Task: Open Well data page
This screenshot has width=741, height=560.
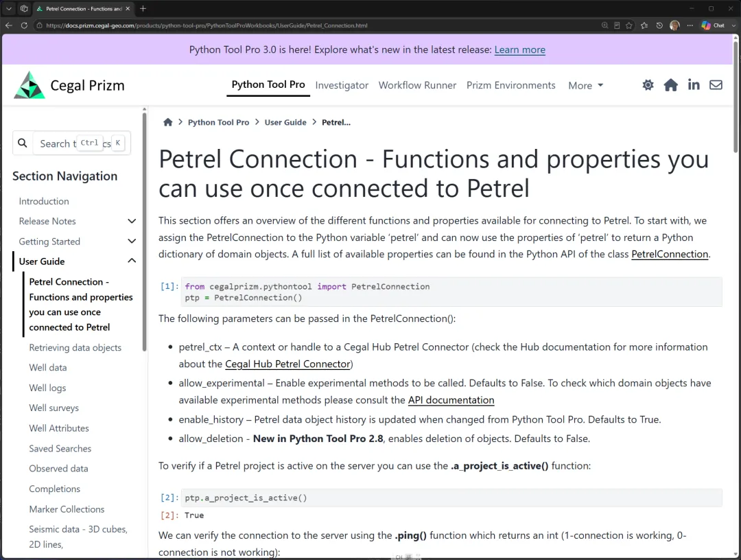Action: pos(48,368)
